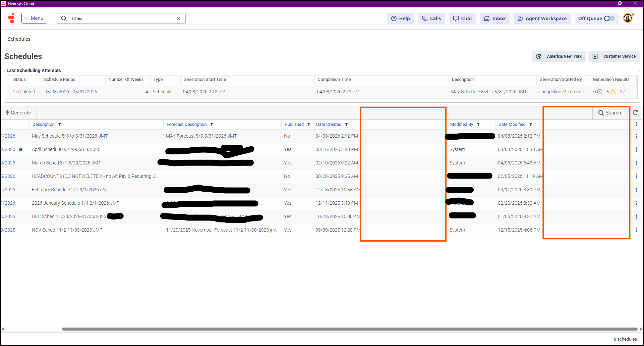Open the 05/03/2026 - 05/31/2026 schedule period link
Viewport: 644px width, 346px height.
(x=71, y=92)
